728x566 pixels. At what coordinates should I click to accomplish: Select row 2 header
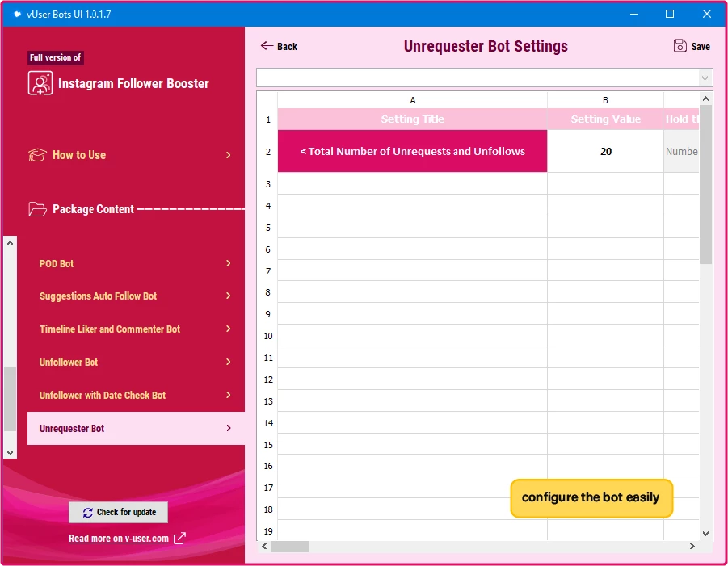[x=268, y=152]
